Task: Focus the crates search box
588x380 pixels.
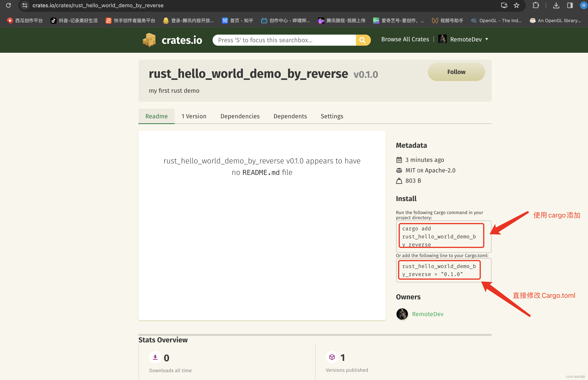Action: 284,40
